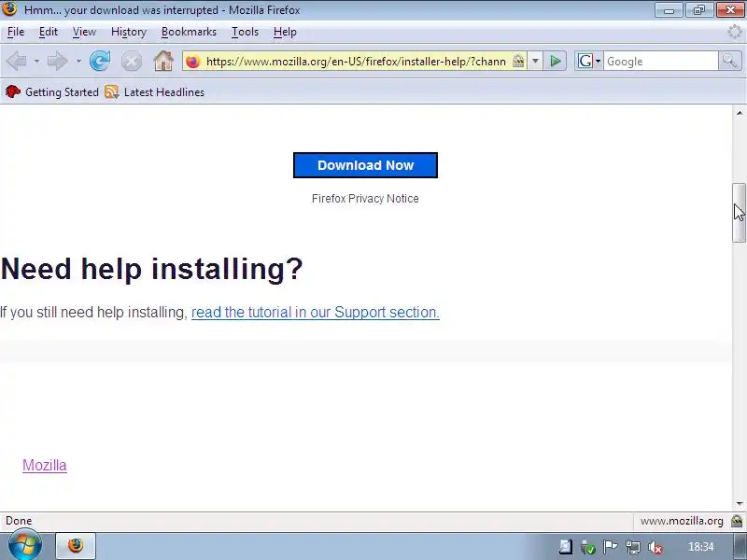Click the green Go arrow button
Screen dimensions: 747x560
coord(555,61)
